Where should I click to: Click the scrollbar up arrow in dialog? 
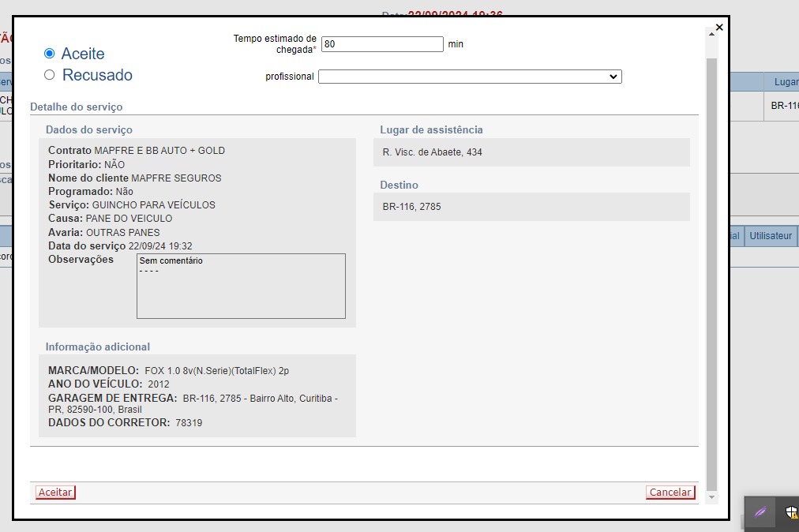click(x=712, y=34)
